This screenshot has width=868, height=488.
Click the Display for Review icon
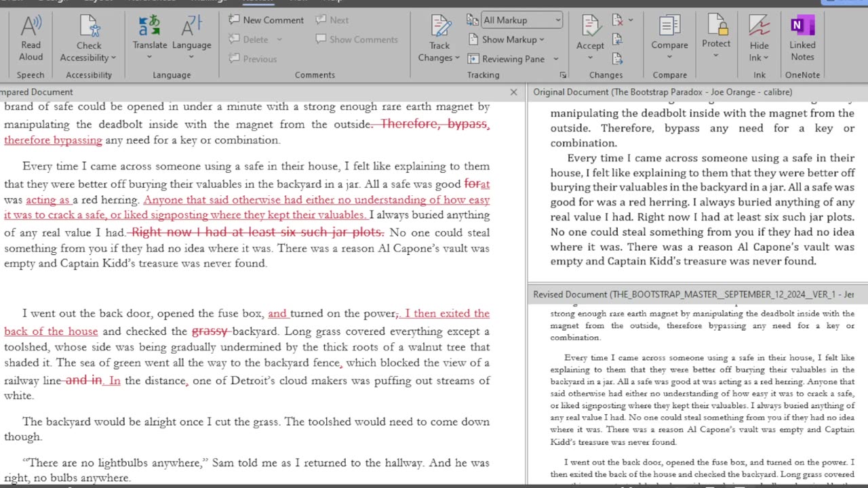[473, 20]
